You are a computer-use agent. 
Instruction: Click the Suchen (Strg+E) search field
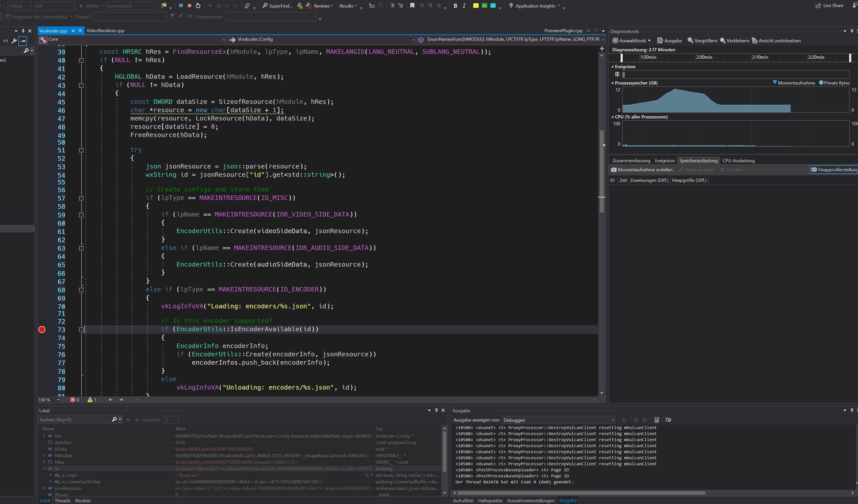(x=75, y=419)
